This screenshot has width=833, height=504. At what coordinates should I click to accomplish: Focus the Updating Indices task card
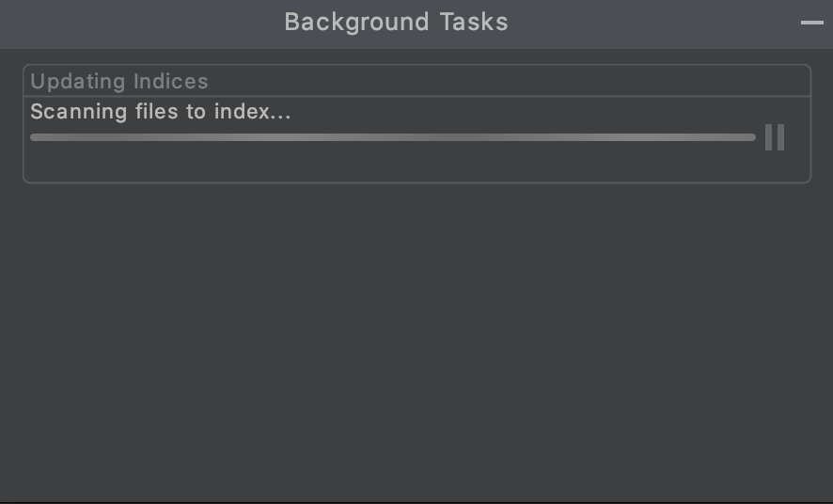point(417,124)
